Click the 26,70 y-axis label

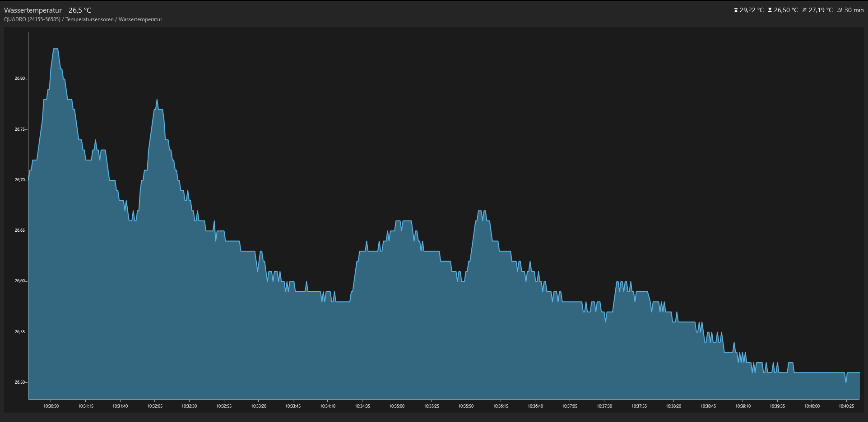tap(20, 180)
